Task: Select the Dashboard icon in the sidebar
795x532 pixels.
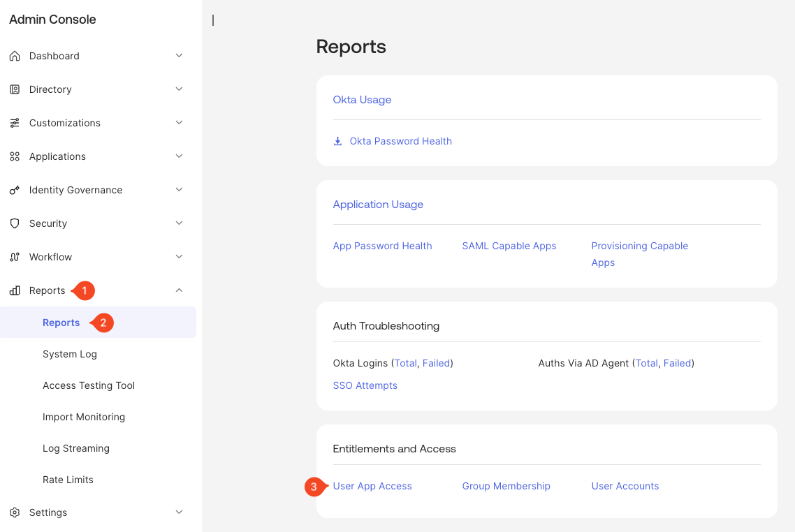Action: [x=15, y=55]
